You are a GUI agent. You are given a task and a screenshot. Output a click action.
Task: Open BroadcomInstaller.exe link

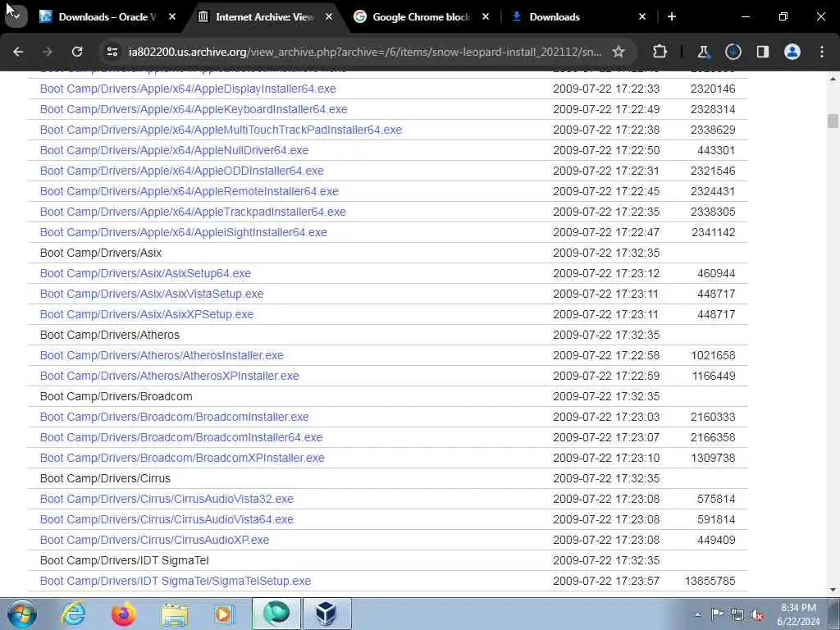[174, 417]
